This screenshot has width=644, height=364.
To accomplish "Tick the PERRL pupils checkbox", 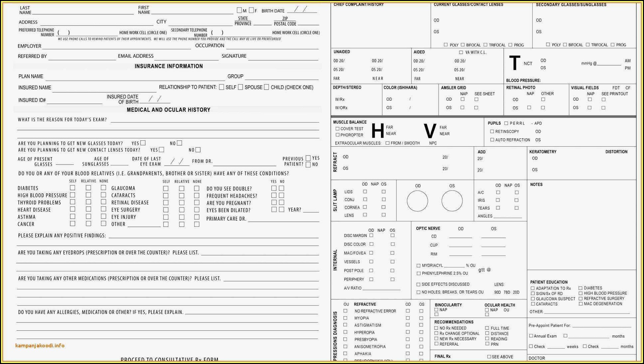I will tap(506, 123).
